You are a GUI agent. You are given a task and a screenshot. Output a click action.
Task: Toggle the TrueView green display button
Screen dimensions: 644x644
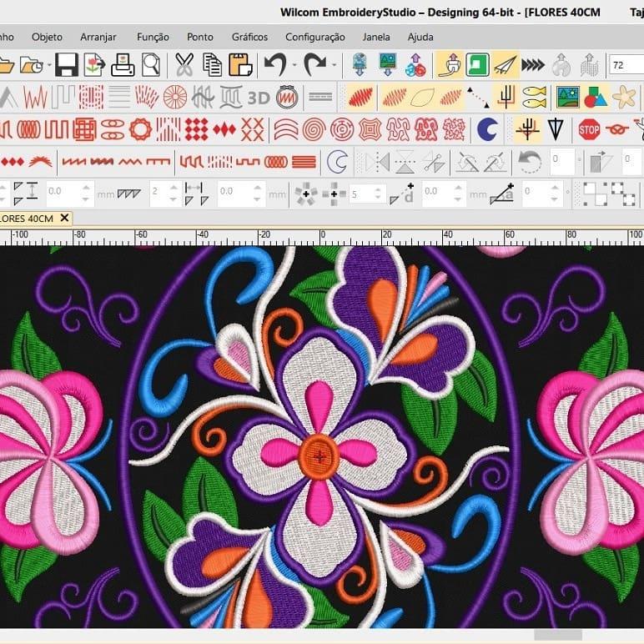coord(477,65)
